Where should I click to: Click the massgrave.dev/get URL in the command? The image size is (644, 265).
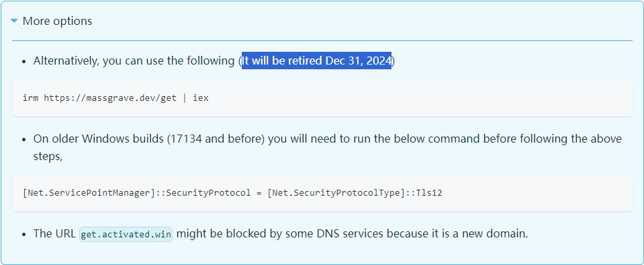110,98
